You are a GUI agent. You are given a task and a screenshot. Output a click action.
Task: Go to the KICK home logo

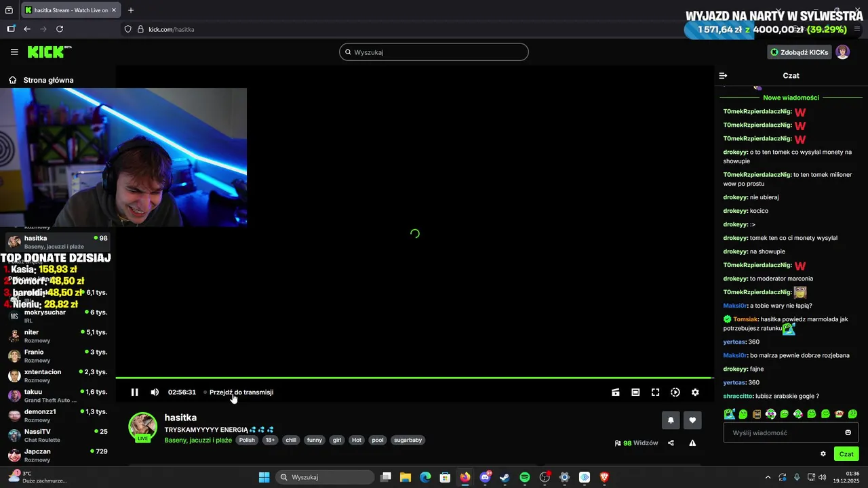(49, 52)
